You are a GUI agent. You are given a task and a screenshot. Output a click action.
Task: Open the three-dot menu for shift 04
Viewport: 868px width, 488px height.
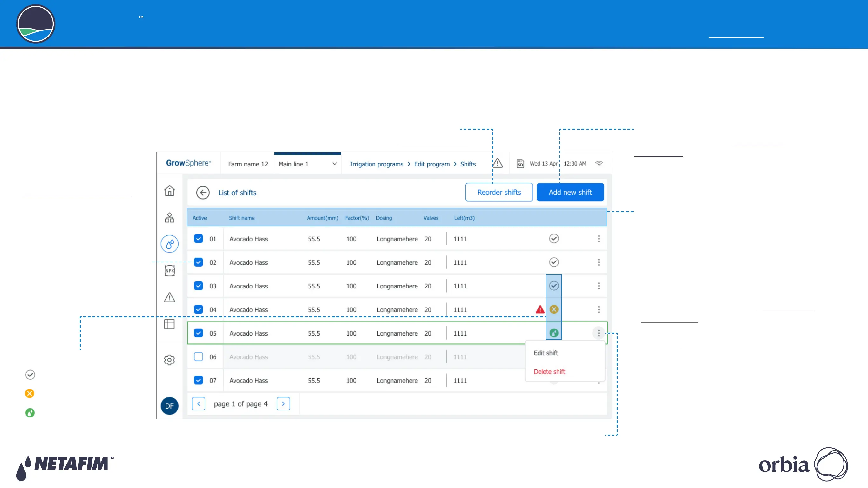click(x=599, y=309)
